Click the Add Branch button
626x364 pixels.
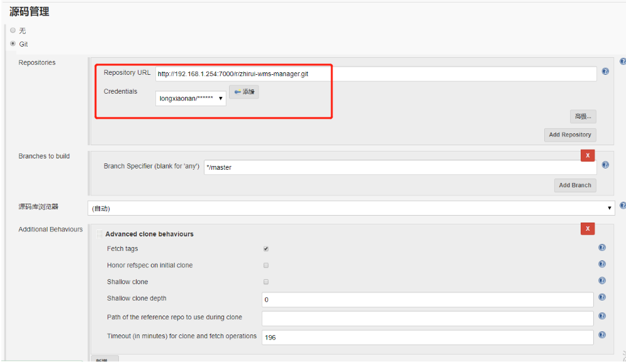tap(576, 185)
